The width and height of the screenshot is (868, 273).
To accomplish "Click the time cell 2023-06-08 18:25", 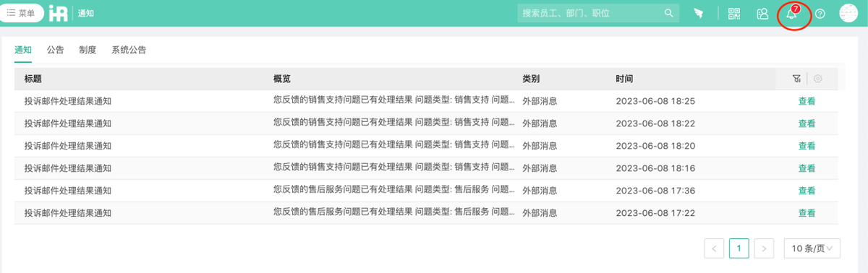I will tap(655, 101).
